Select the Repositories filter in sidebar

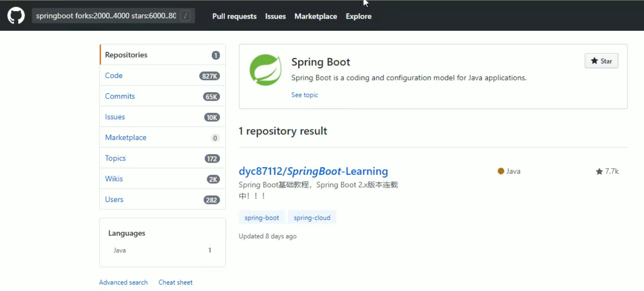[x=162, y=55]
